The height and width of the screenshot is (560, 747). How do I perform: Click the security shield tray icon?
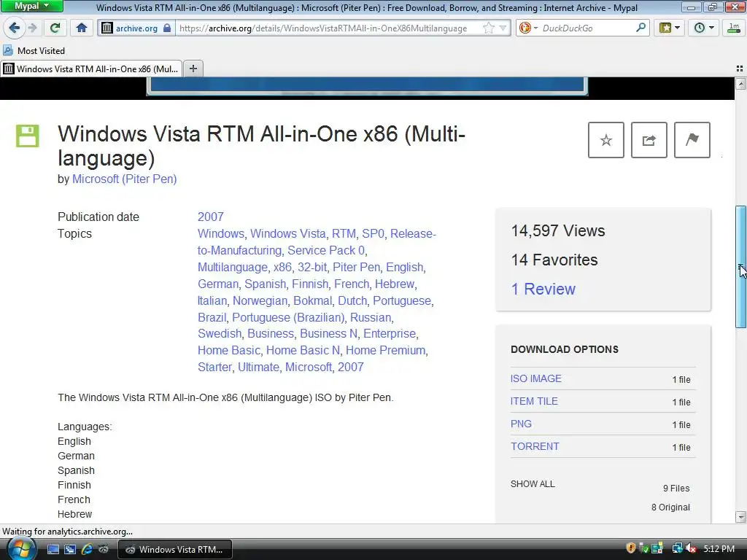(x=631, y=548)
